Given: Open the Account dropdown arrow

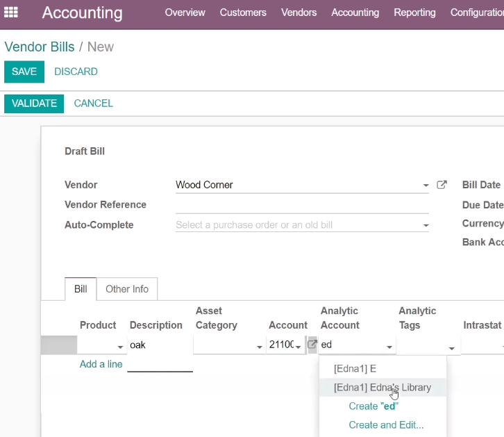Looking at the screenshot, I should pyautogui.click(x=298, y=347).
